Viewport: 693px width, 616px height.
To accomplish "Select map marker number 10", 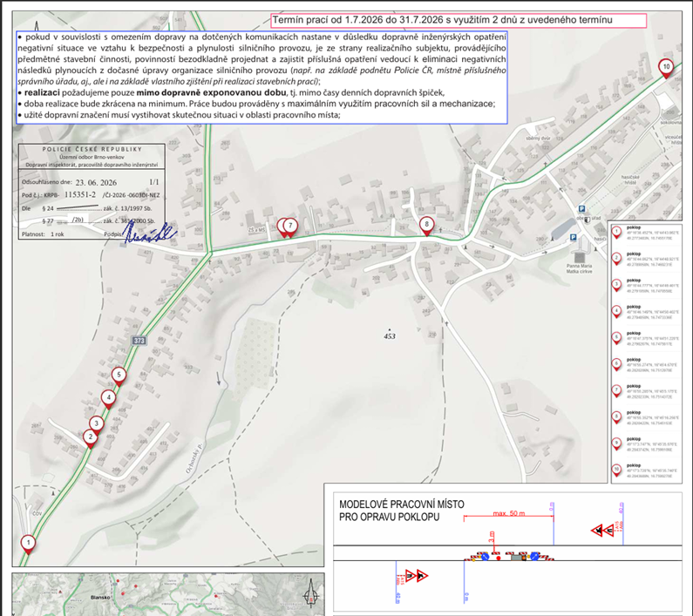I will (x=666, y=68).
